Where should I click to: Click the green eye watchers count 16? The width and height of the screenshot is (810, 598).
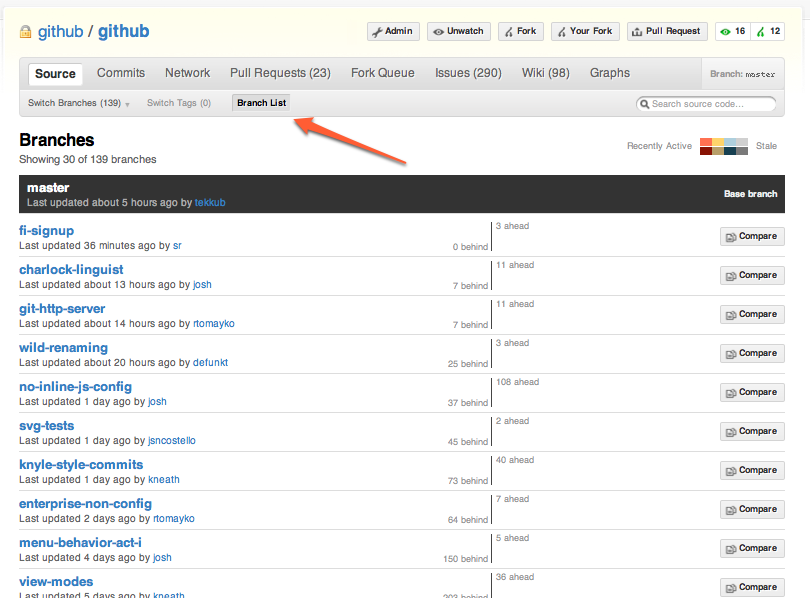click(733, 32)
